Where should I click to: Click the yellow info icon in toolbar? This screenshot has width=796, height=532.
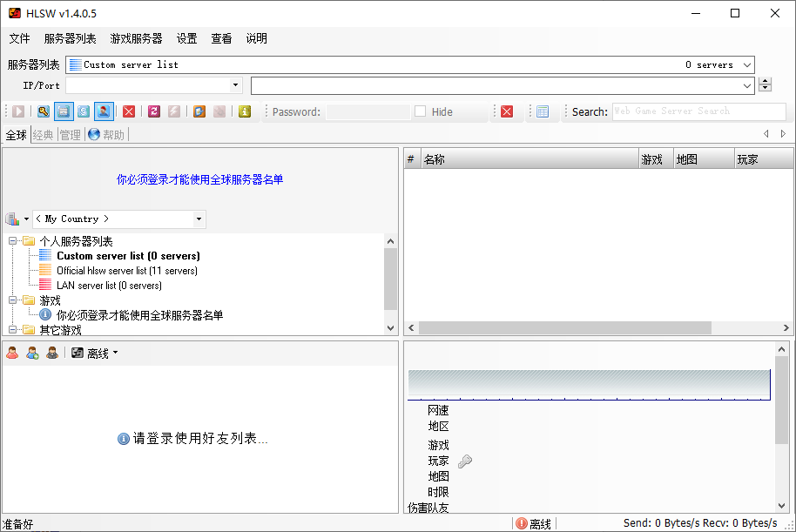[x=245, y=111]
